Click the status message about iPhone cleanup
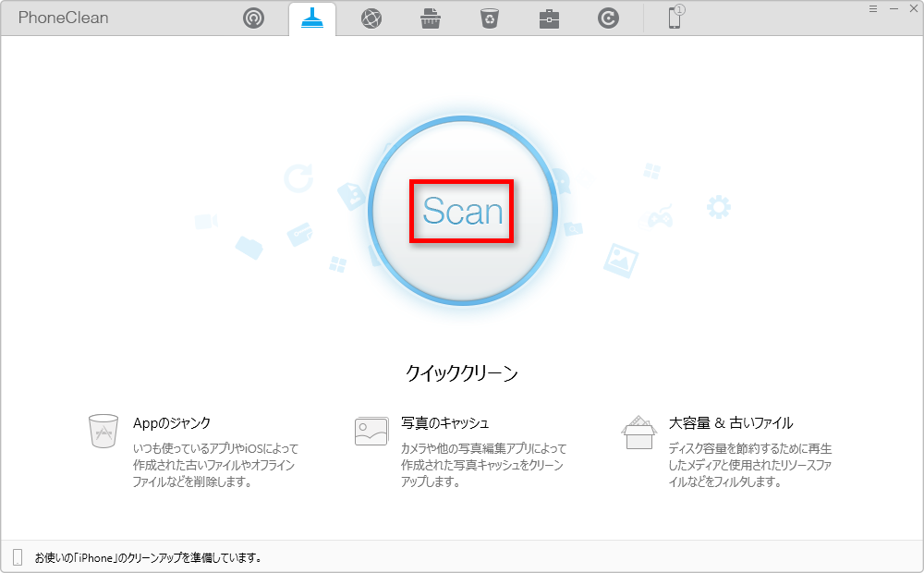Screen dimensions: 924x573 coord(148,557)
